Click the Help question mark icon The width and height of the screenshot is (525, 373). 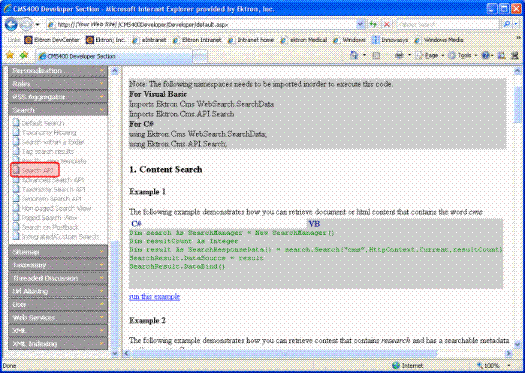[x=485, y=56]
